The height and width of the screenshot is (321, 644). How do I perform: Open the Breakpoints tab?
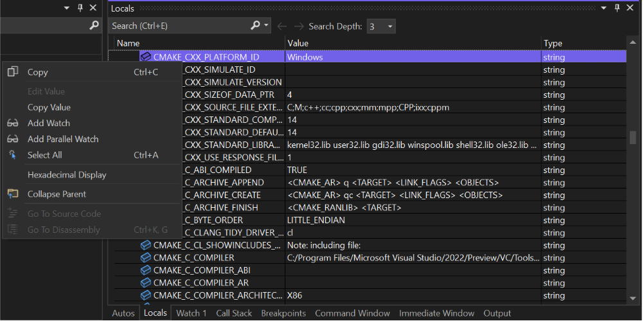pos(283,313)
